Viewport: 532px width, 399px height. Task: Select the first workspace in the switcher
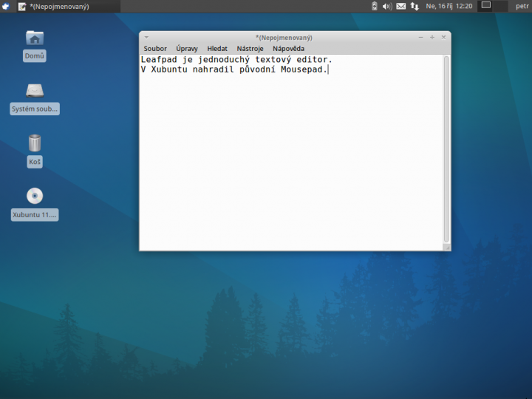[x=486, y=6]
